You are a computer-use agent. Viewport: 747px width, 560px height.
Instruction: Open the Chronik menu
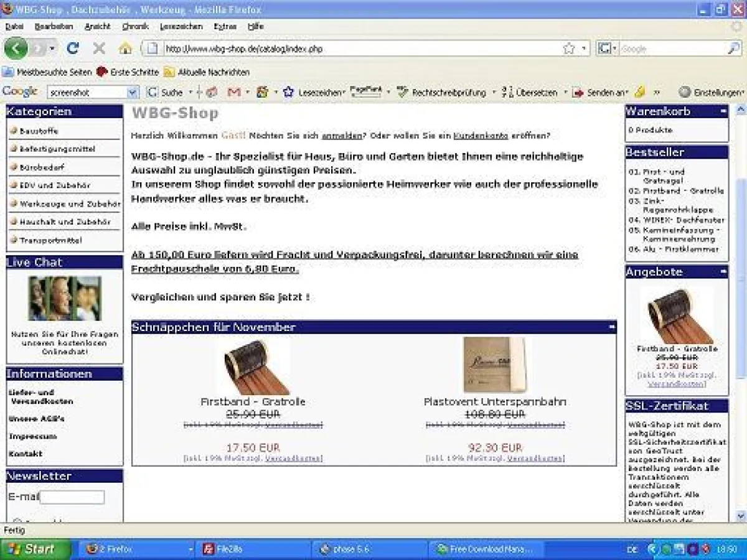(x=135, y=27)
